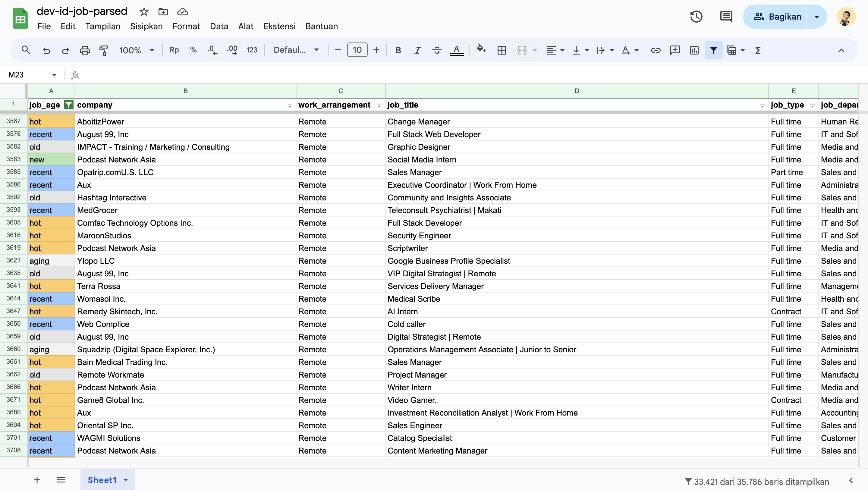Decrease decimal places
868x490 pixels.
click(x=212, y=50)
